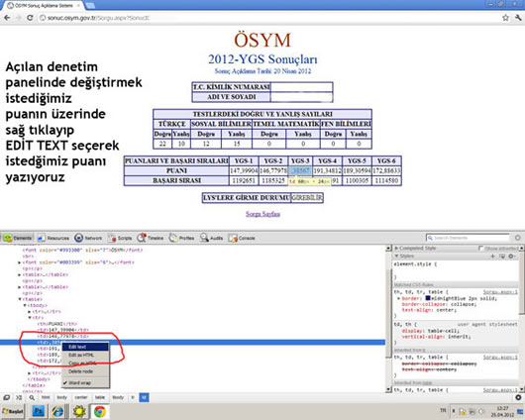Open the Scripts panel
Image resolution: width=525 pixels, height=420 pixels.
120,238
